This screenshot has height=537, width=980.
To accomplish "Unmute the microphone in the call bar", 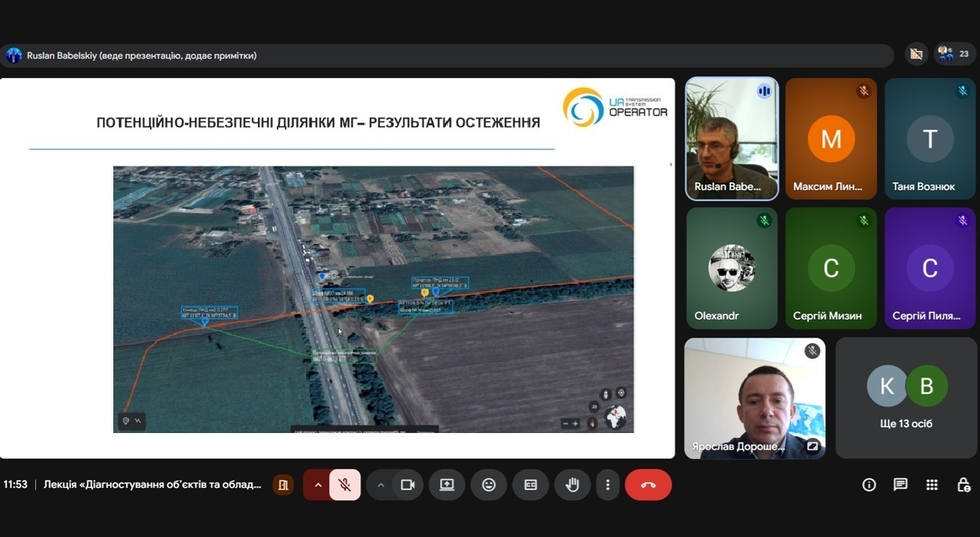I will click(345, 485).
